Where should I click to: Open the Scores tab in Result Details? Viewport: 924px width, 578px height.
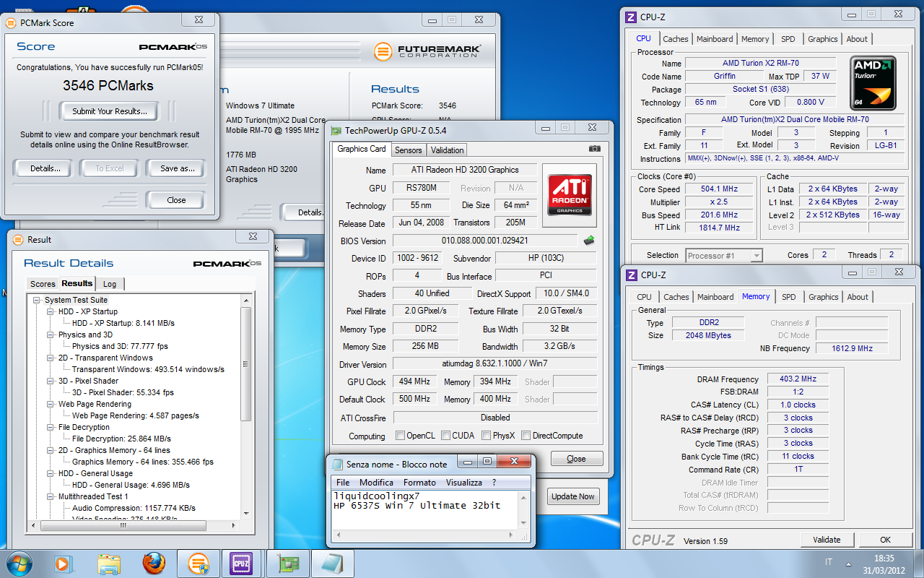click(x=43, y=284)
